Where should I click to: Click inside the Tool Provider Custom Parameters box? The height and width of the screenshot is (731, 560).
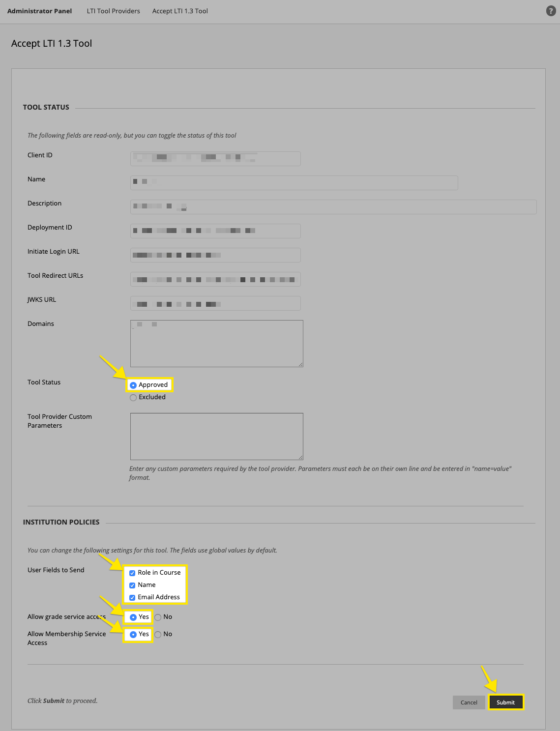[x=216, y=437]
